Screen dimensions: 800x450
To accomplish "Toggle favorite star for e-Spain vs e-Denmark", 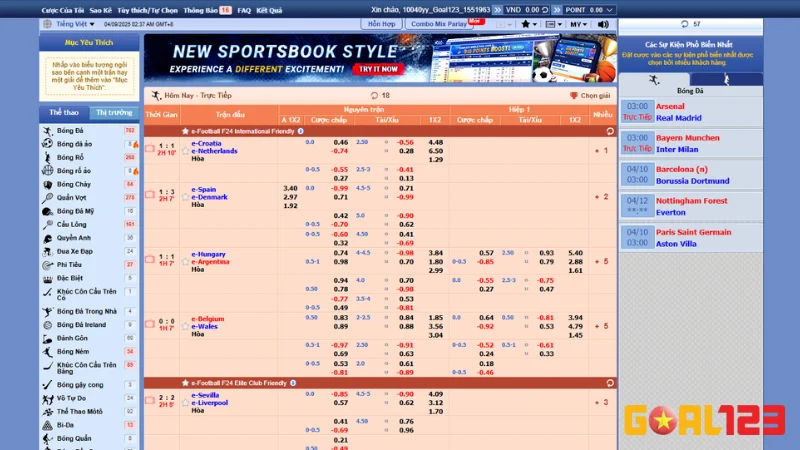I will [185, 197].
